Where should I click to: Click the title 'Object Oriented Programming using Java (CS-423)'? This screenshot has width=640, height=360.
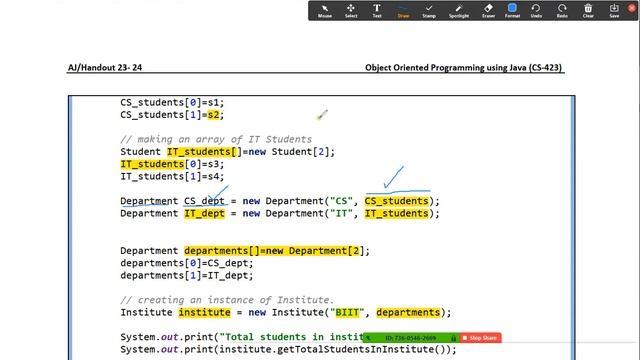point(463,68)
